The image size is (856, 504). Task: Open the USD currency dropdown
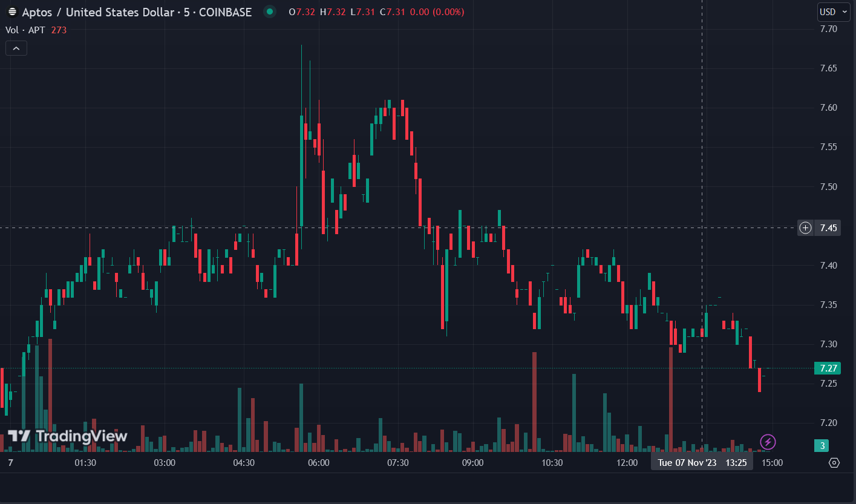point(833,11)
